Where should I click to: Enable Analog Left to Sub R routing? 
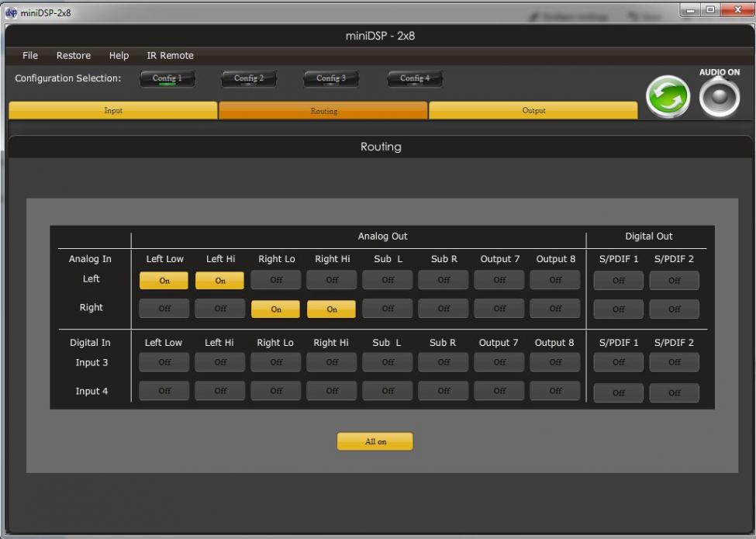click(444, 280)
